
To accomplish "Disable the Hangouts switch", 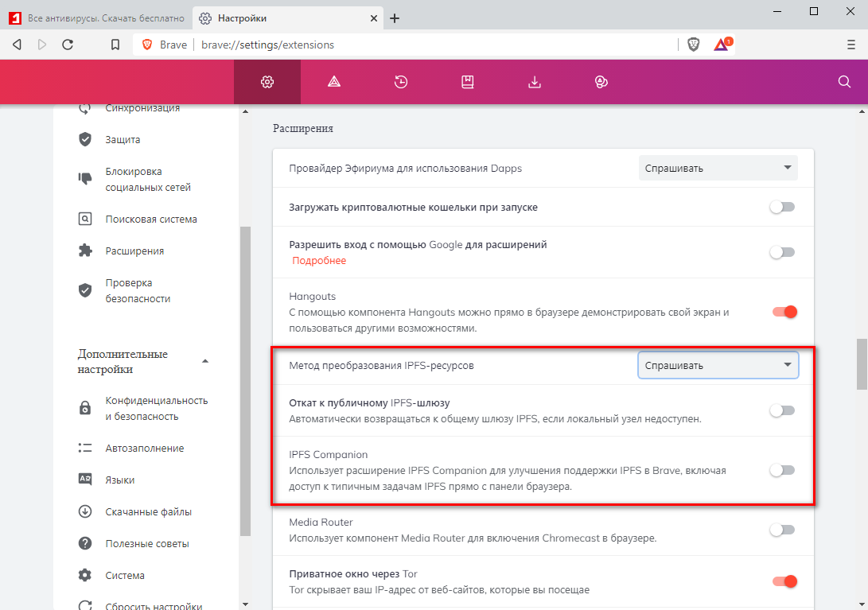I will (x=784, y=312).
